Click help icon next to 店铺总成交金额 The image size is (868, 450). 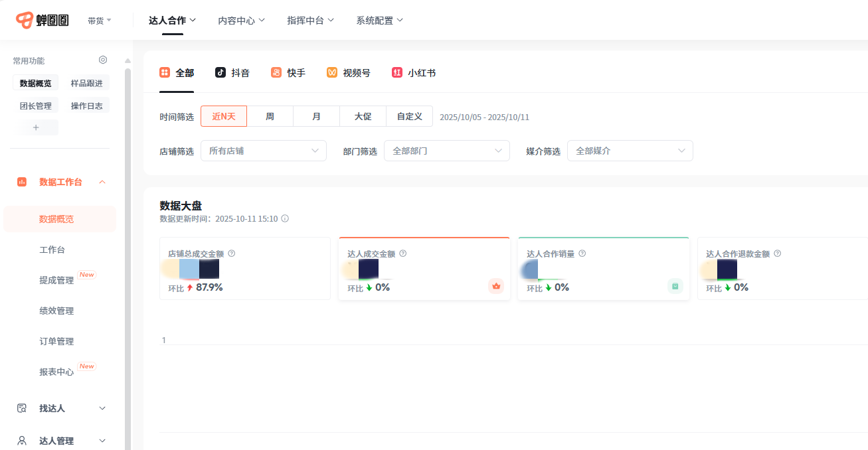(x=232, y=254)
